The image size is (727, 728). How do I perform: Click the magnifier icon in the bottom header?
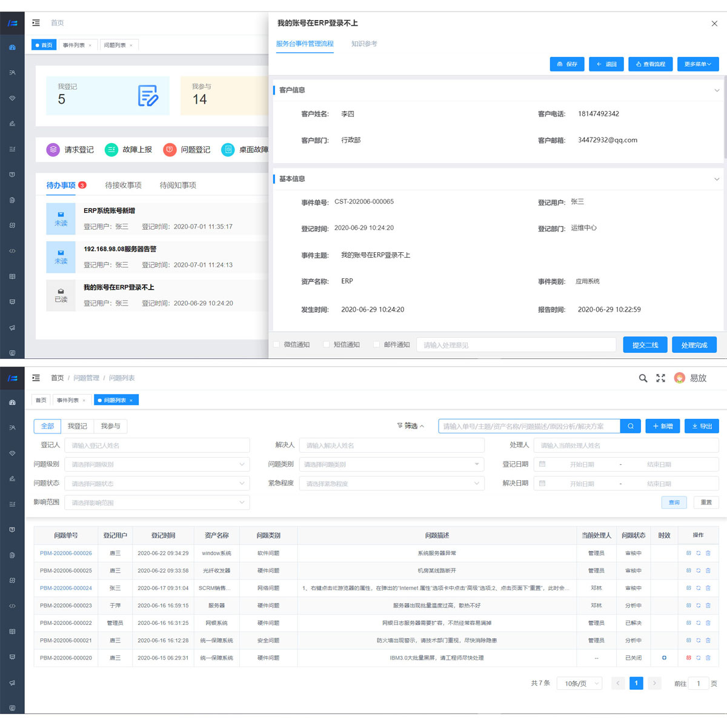click(643, 378)
